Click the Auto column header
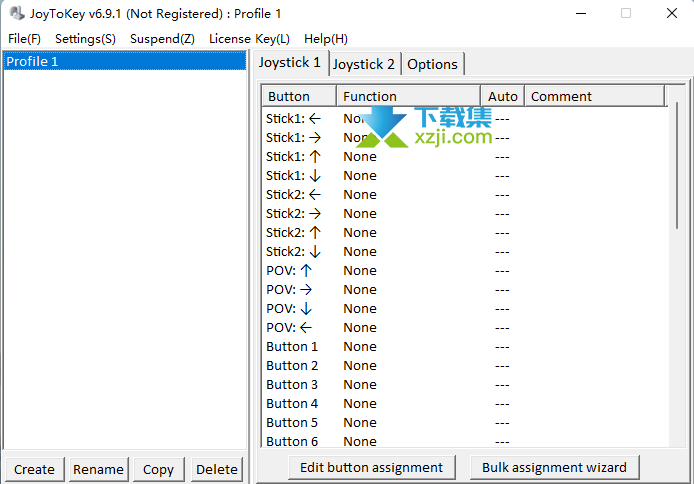Viewport: 694px width, 484px height. point(503,96)
